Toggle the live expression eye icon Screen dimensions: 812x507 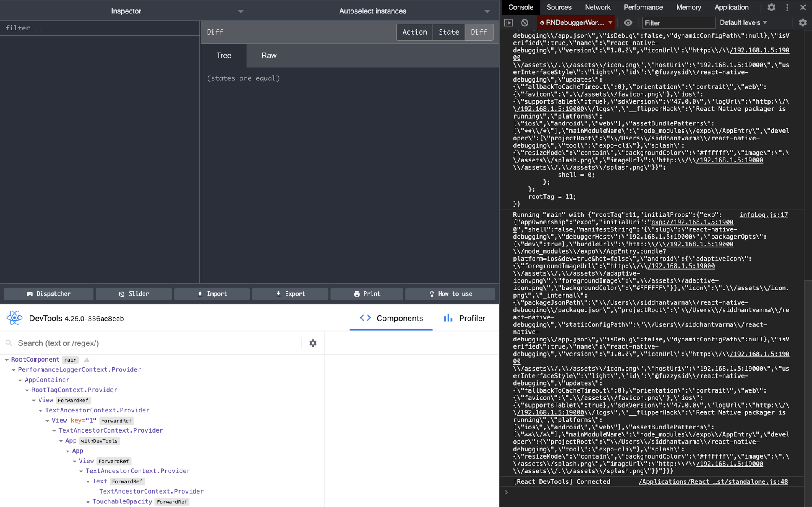[628, 23]
